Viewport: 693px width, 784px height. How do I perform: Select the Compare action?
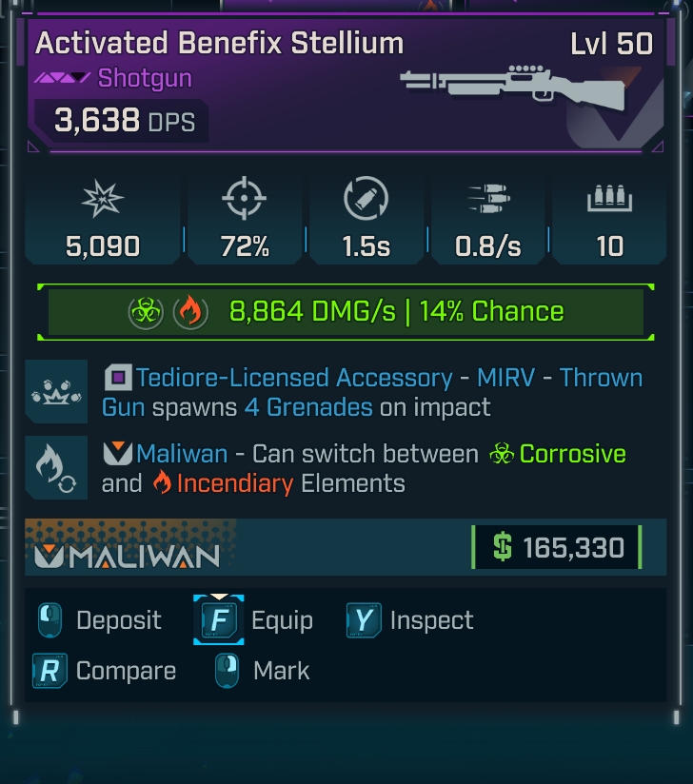point(104,671)
